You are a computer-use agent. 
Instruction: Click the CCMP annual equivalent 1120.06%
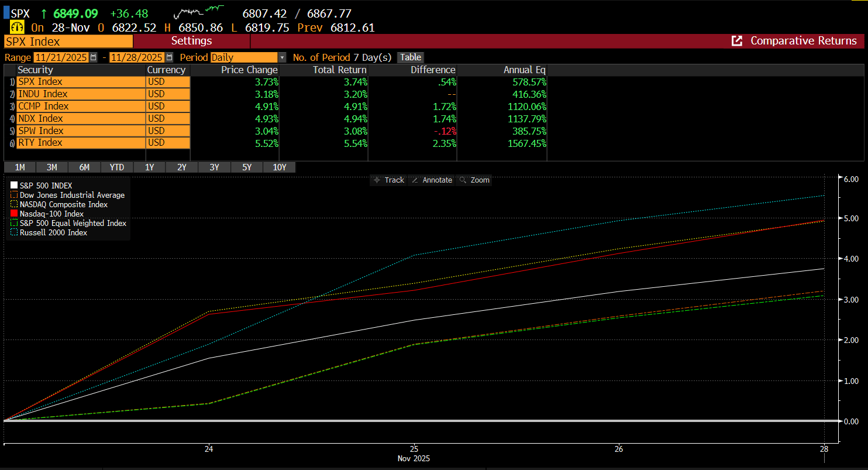[x=526, y=107]
